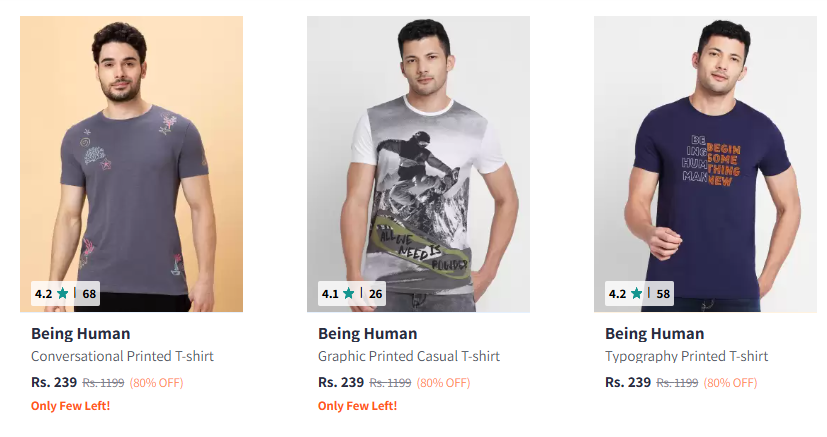Screen dimensions: 827x437
Task: Click star rating icon on graphic t-shirt
Action: click(x=349, y=294)
